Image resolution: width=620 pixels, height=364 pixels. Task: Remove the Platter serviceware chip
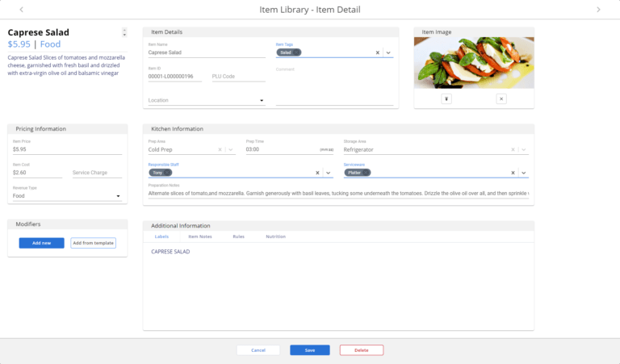(367, 173)
